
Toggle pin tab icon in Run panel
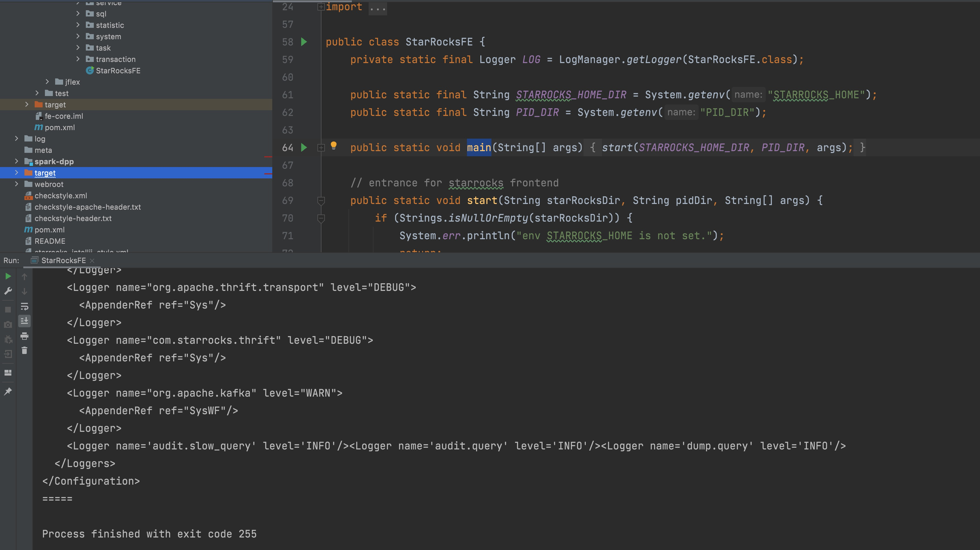pos(8,391)
